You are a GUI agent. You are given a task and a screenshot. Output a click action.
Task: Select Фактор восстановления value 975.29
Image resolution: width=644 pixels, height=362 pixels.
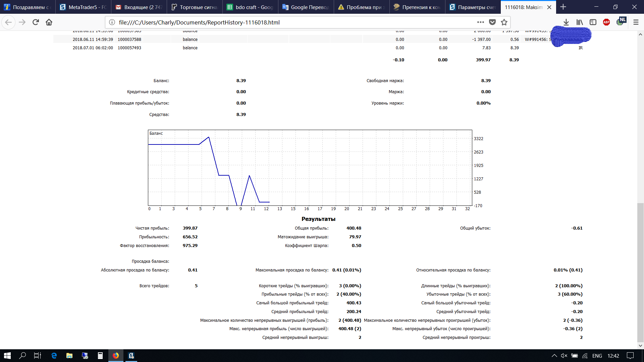tap(190, 245)
